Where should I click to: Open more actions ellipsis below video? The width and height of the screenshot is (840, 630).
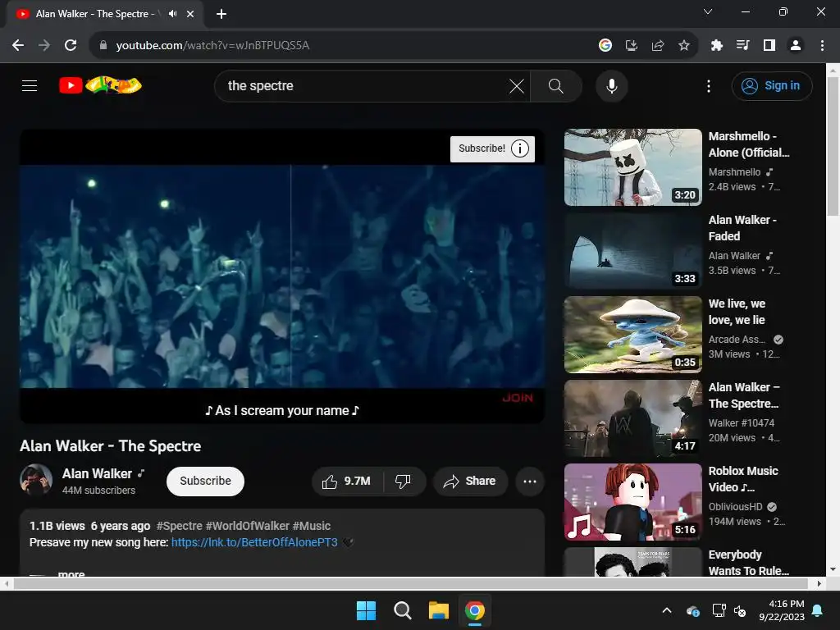530,481
